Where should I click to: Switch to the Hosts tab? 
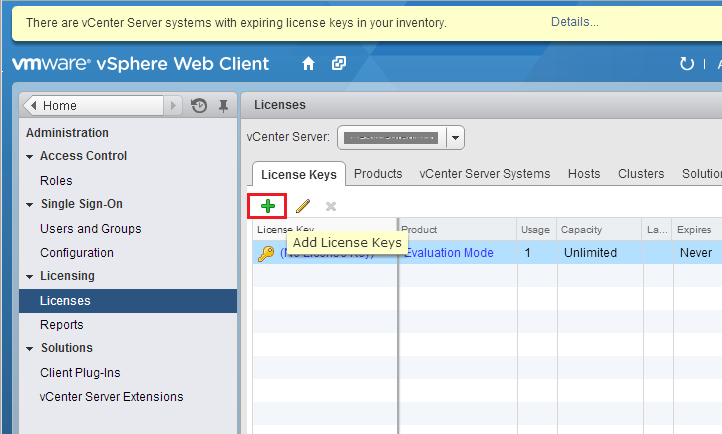[x=584, y=174]
